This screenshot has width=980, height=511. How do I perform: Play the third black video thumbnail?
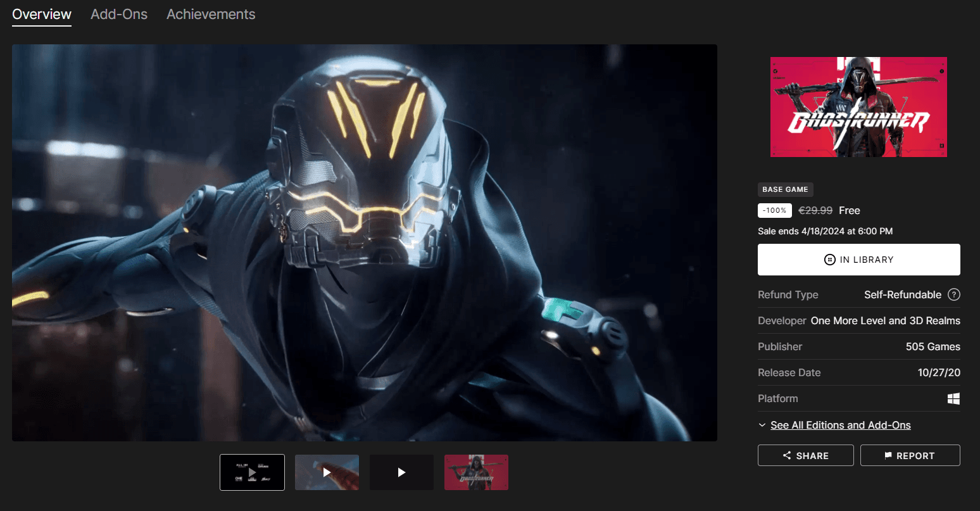401,472
